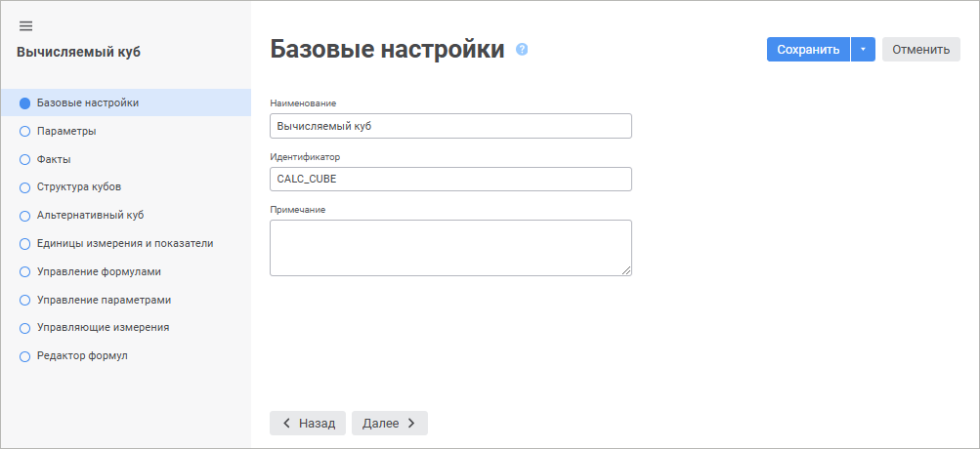
Task: Go to the Факты step
Action: [x=54, y=159]
